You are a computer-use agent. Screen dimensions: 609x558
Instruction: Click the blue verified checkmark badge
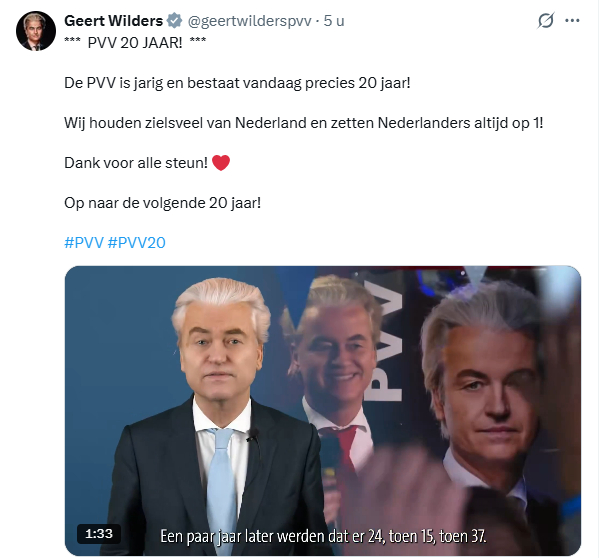tap(174, 21)
